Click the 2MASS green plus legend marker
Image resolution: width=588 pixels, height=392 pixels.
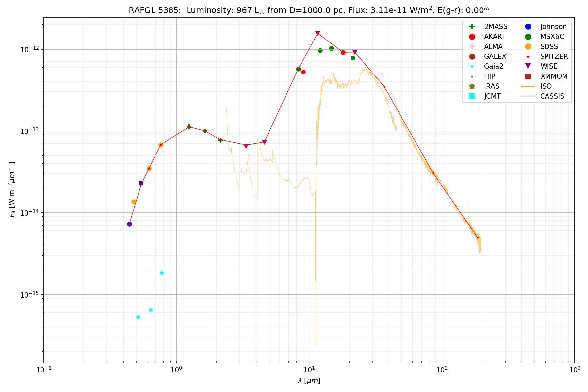tap(472, 27)
